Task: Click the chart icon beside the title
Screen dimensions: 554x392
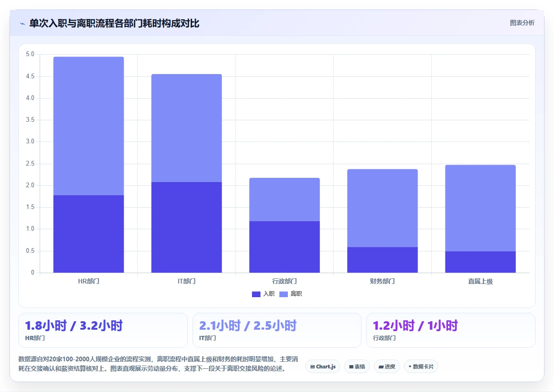Action: tap(23, 24)
